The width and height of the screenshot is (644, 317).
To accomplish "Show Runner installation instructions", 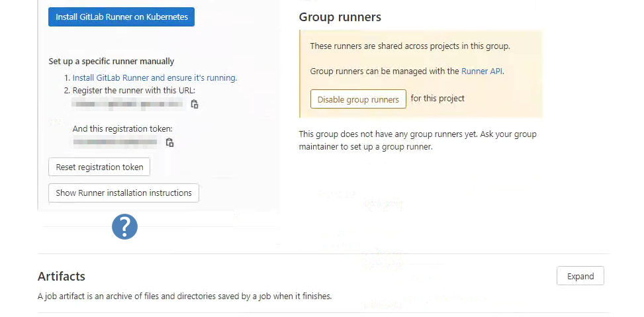I will click(124, 193).
